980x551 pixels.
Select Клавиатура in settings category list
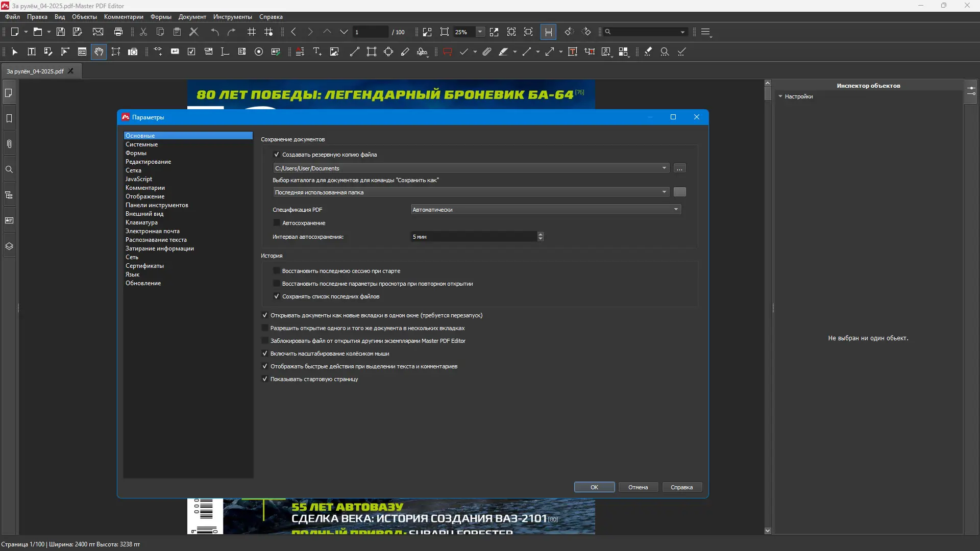(x=141, y=222)
